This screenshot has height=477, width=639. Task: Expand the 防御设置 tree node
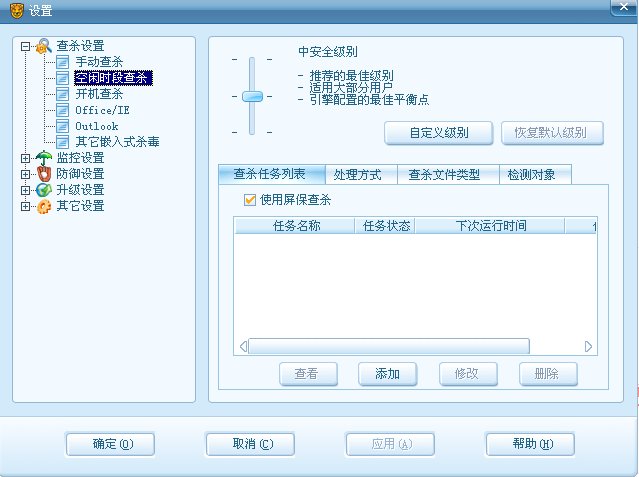(x=25, y=174)
